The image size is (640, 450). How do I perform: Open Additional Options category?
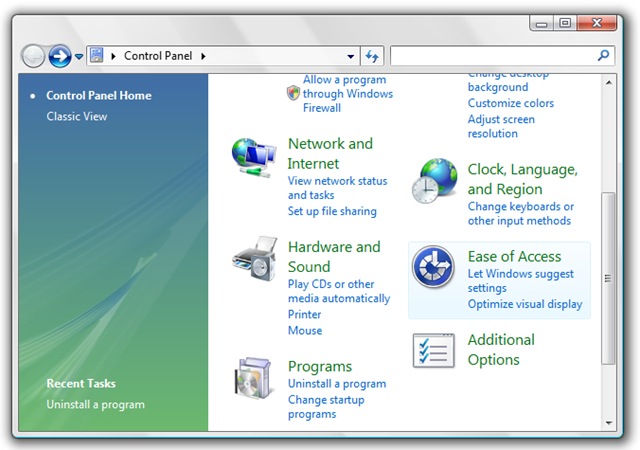(501, 350)
